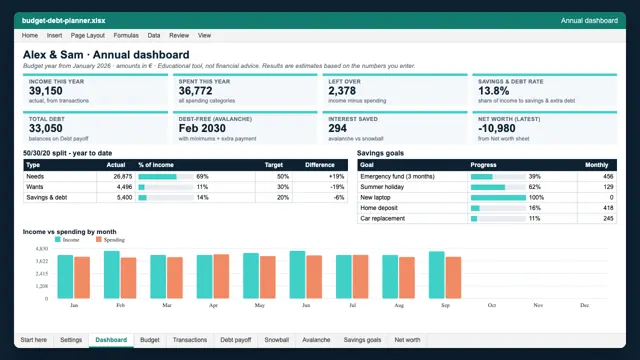
Task: Open the Page Layout menu
Action: coord(87,36)
